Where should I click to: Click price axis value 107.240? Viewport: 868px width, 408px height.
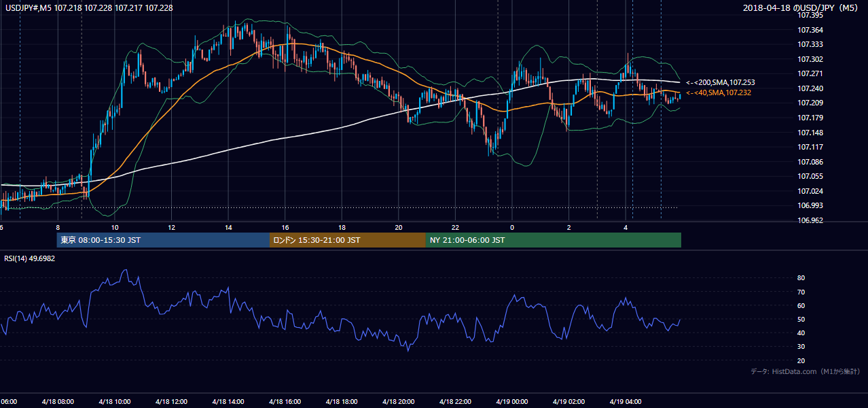click(810, 88)
